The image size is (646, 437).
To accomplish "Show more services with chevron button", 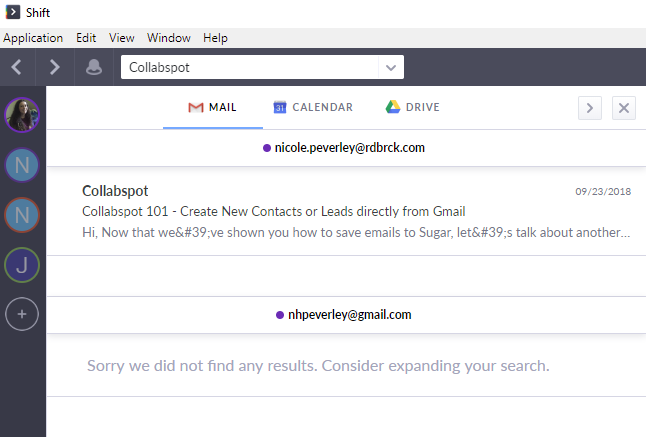I will click(x=590, y=108).
